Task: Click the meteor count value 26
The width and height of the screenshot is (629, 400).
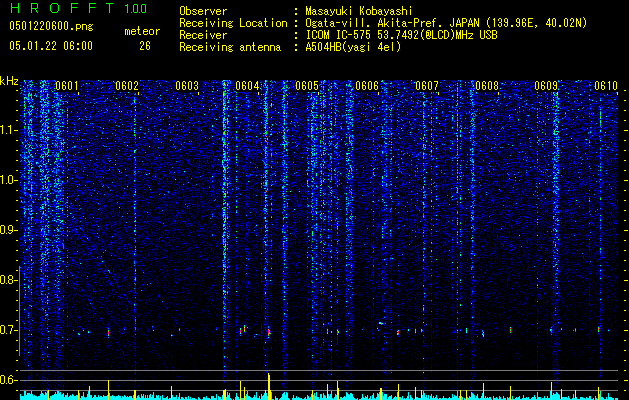Action: pos(145,46)
